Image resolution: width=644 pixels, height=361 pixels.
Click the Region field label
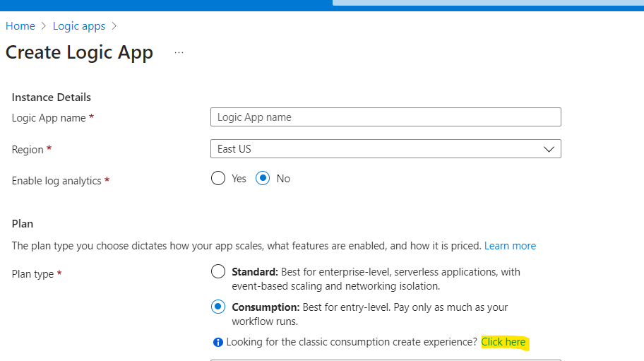(x=28, y=150)
